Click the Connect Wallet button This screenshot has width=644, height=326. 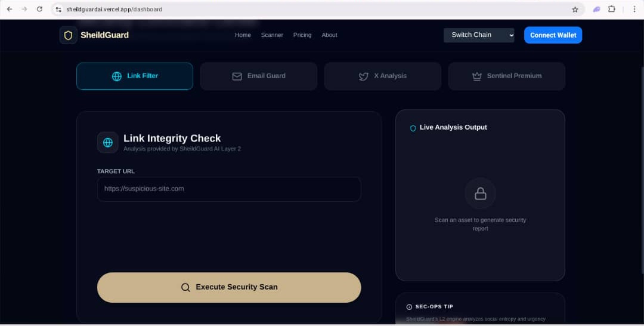[553, 35]
